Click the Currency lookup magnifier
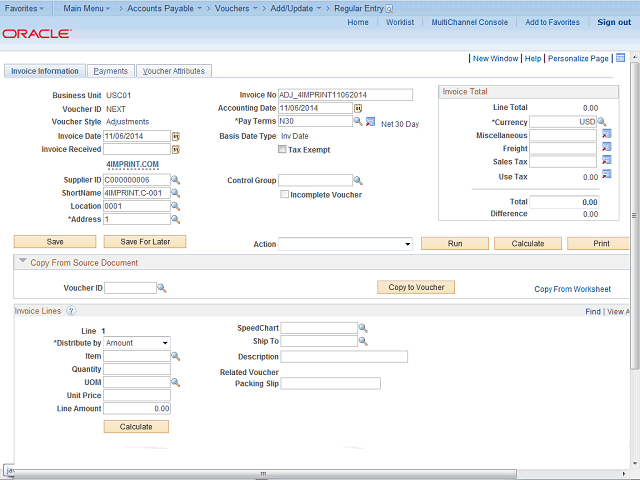Screen dimensions: 640x480 [x=602, y=122]
